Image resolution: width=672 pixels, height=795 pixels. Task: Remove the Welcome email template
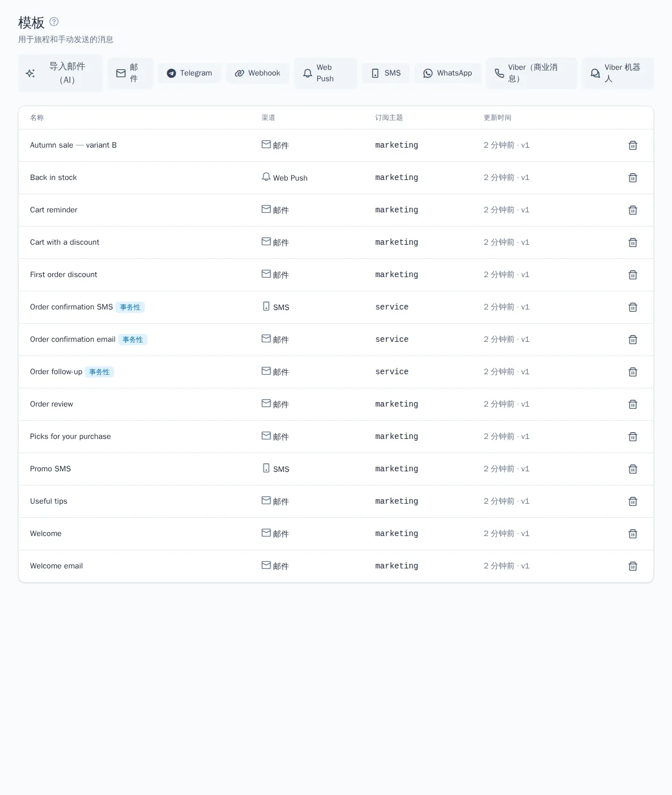click(x=633, y=566)
